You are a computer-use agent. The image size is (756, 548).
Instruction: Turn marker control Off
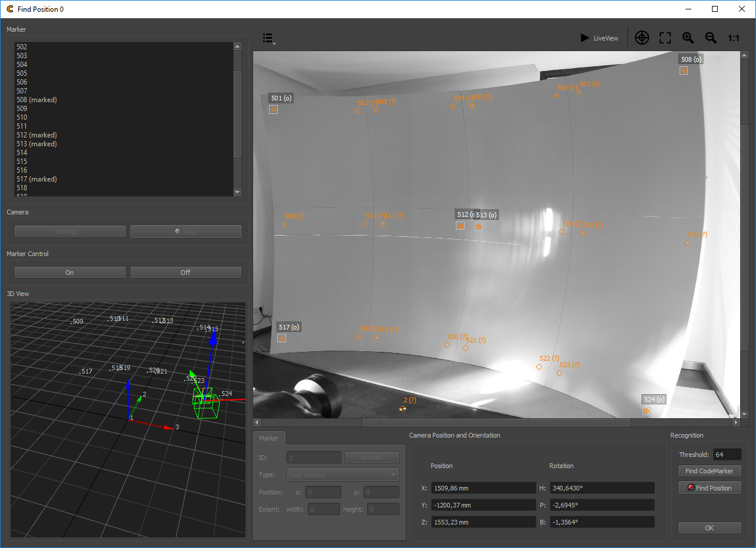point(186,273)
